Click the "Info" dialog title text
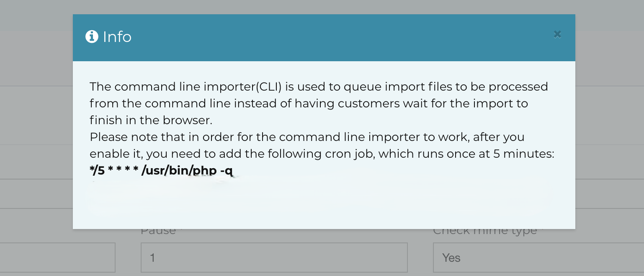Image resolution: width=644 pixels, height=276 pixels. pyautogui.click(x=117, y=37)
